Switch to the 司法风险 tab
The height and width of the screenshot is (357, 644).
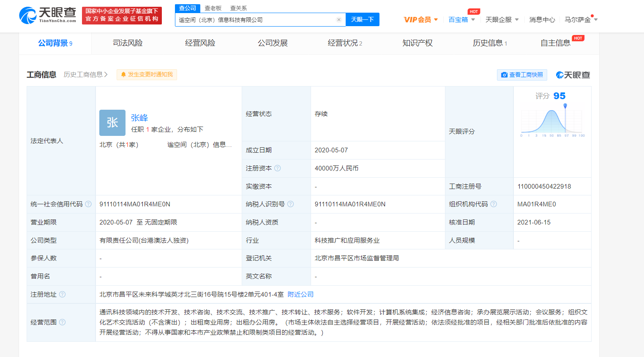128,43
